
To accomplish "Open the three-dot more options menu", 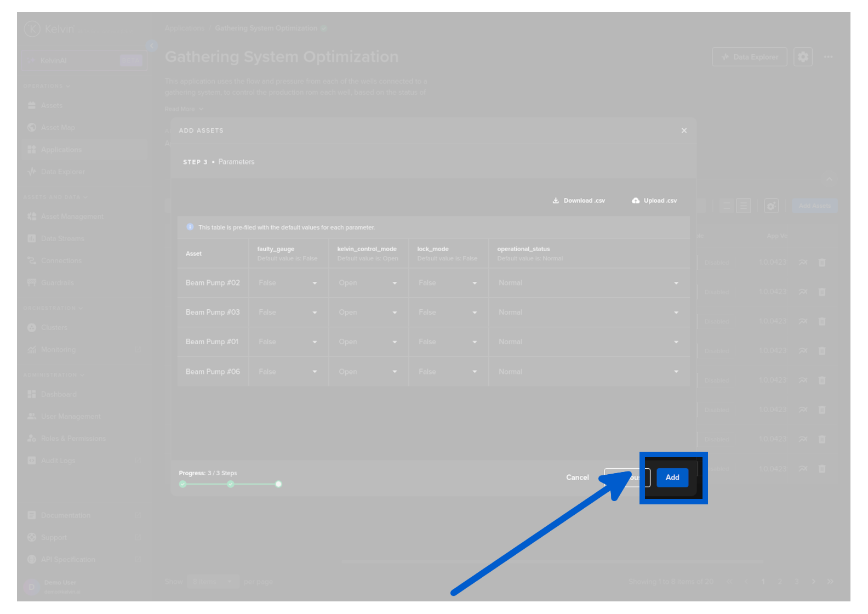I will 828,56.
